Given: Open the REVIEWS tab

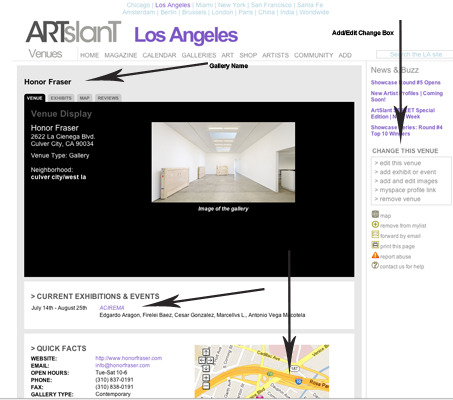Looking at the screenshot, I should (108, 98).
